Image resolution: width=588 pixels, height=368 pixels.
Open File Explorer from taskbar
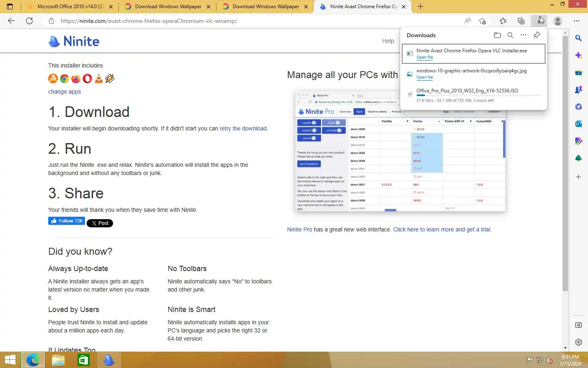pos(58,360)
